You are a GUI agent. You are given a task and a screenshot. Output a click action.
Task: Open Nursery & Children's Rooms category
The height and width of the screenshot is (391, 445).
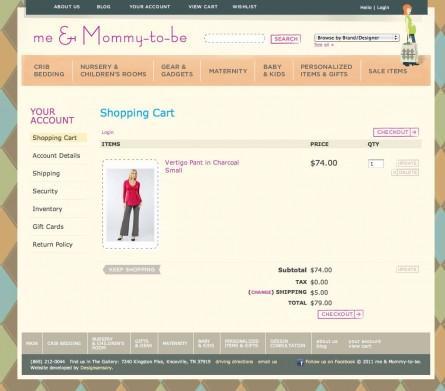pyautogui.click(x=113, y=70)
